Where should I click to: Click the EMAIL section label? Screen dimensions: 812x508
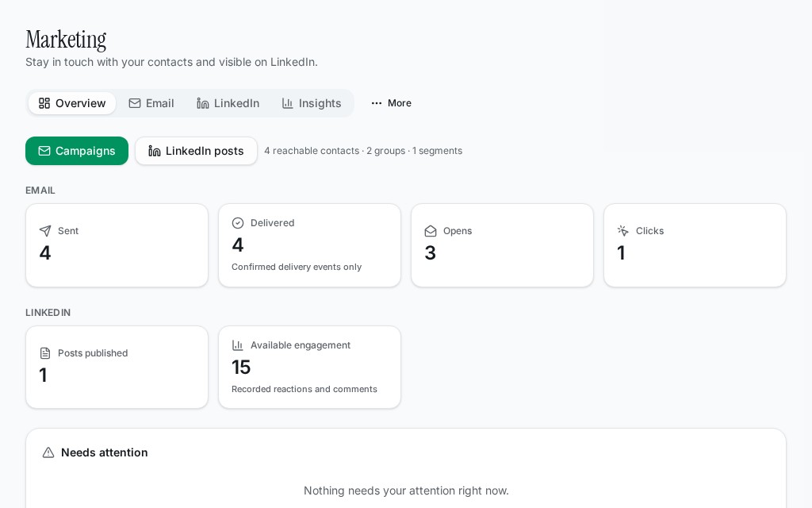coord(40,190)
